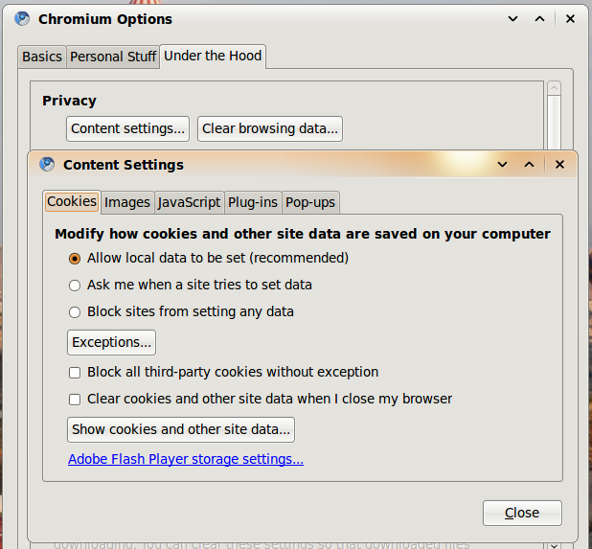Click the Chromium icon in Content Settings title bar
Screen dimensions: 592x549
click(47, 164)
